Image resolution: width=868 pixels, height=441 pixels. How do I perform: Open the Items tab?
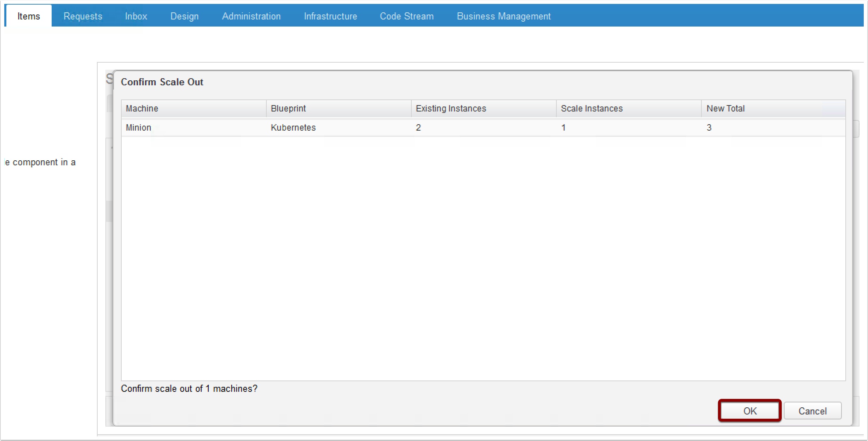(x=29, y=16)
